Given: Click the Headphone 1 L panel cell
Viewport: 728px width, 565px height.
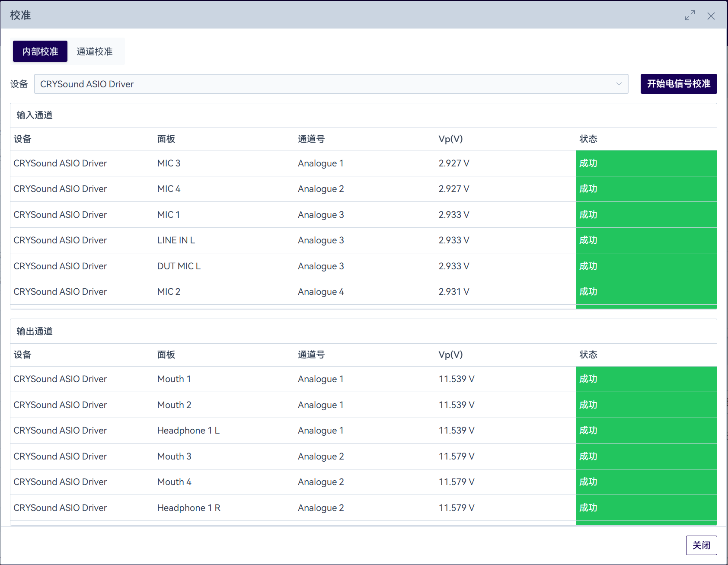Looking at the screenshot, I should point(188,431).
